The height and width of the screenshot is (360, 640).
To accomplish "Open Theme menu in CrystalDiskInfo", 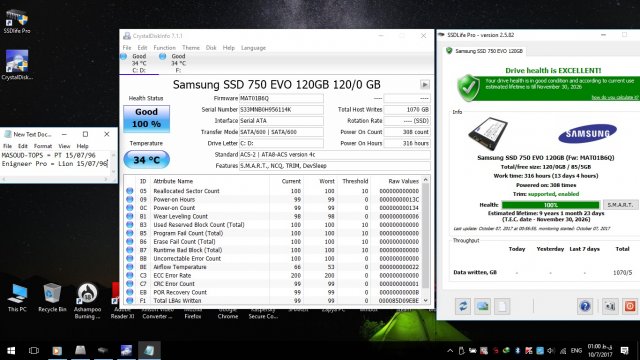I will click(191, 48).
